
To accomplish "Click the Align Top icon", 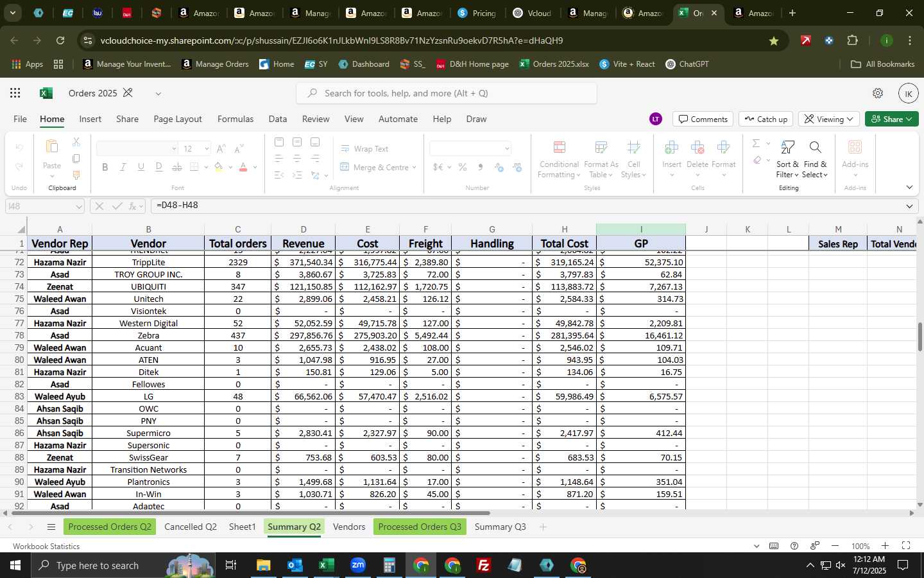I will click(x=278, y=142).
